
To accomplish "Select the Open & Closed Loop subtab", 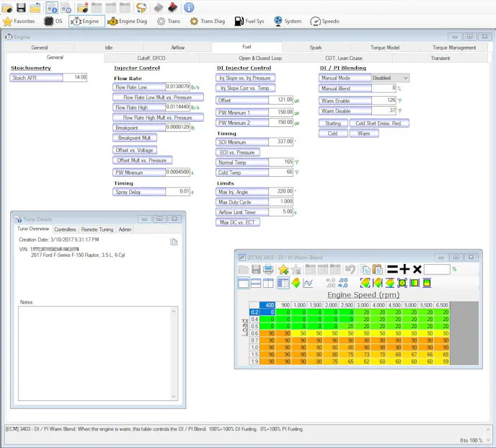I will point(260,58).
